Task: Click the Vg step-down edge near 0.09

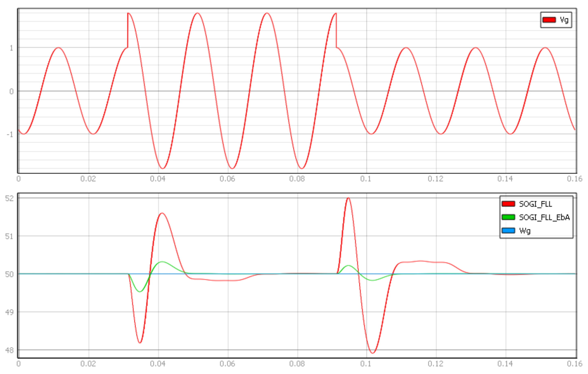Action: click(336, 31)
